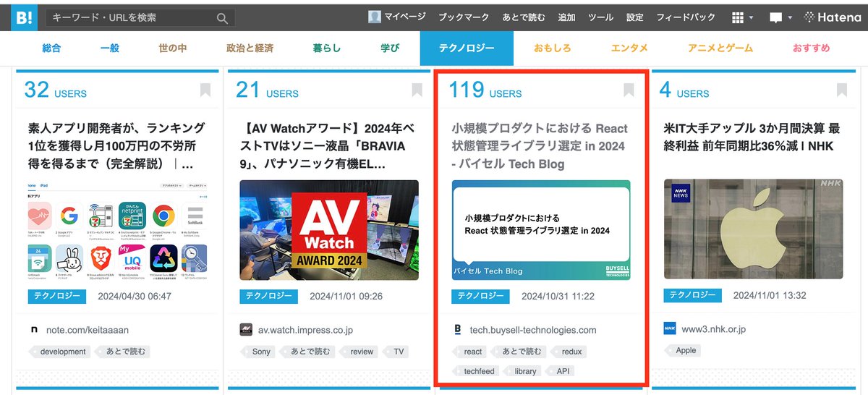This screenshot has width=868, height=395.
Task: Open the 119 USERS count
Action: click(x=485, y=90)
